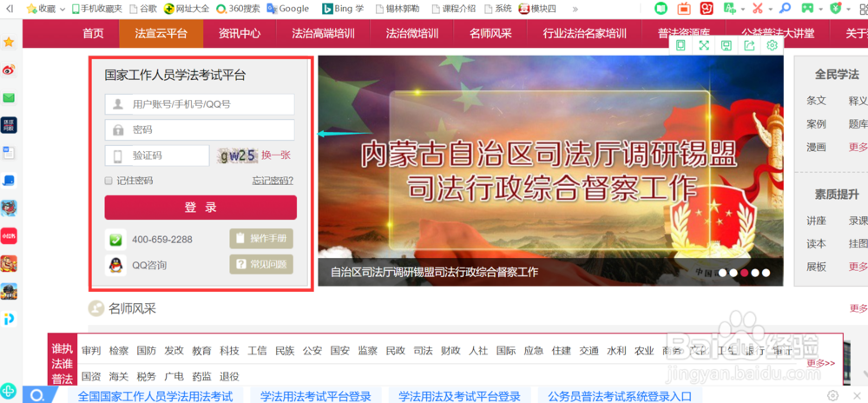Click the green book reader icon in toolbar
The image size is (868, 403).
pyautogui.click(x=661, y=9)
